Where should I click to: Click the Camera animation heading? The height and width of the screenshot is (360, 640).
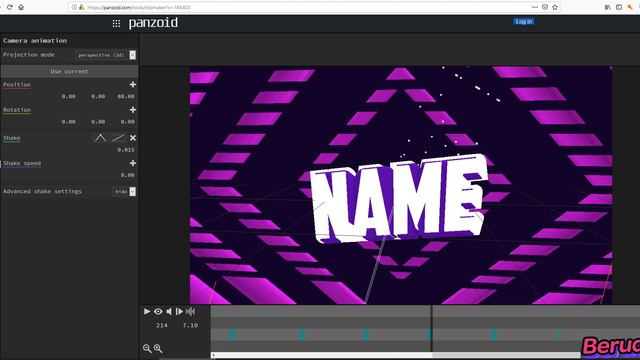coord(35,41)
